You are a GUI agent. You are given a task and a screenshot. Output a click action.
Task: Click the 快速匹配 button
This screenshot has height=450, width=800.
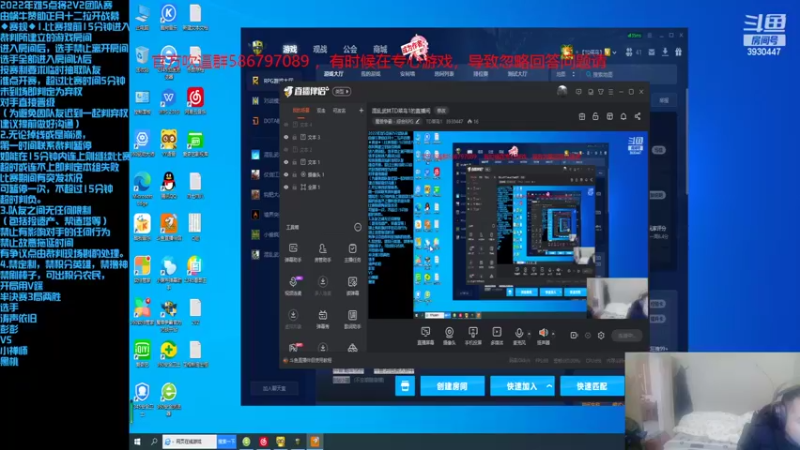pos(592,386)
